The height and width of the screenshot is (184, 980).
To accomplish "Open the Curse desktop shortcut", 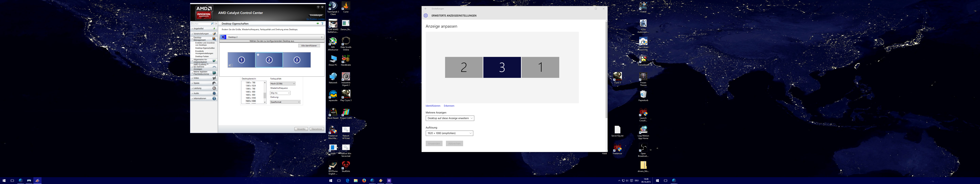I will 346,7.
